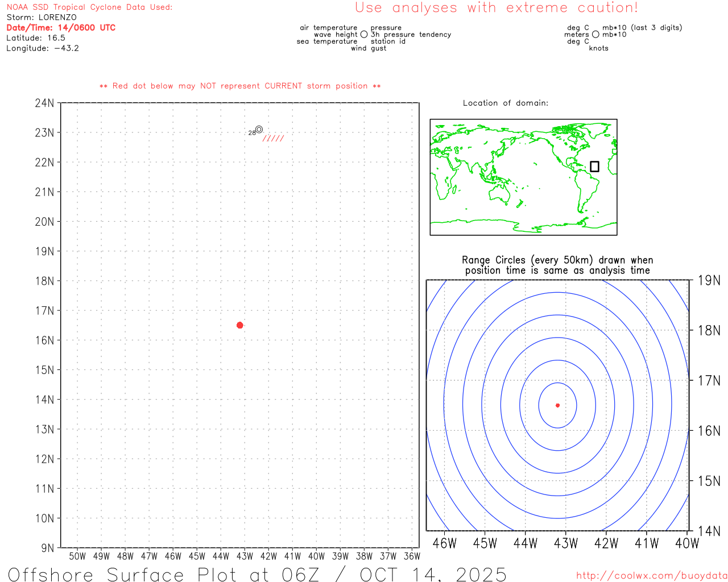Viewport: 728px width, 582px height.
Task: Click the red center dot in range circles plot
Action: (557, 405)
